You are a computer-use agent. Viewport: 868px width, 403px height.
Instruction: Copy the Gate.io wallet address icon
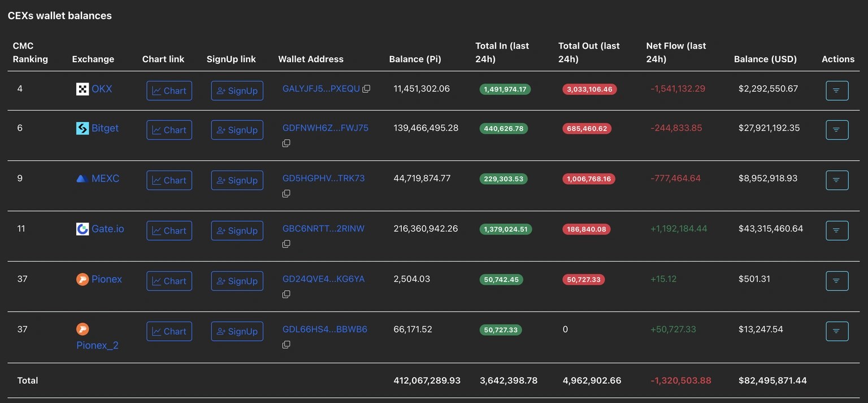pos(287,244)
